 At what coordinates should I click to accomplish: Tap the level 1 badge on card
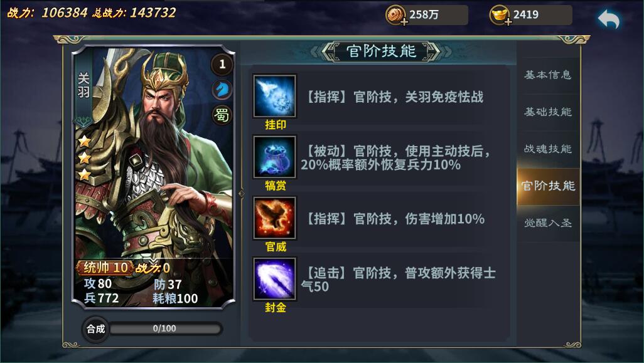click(222, 64)
